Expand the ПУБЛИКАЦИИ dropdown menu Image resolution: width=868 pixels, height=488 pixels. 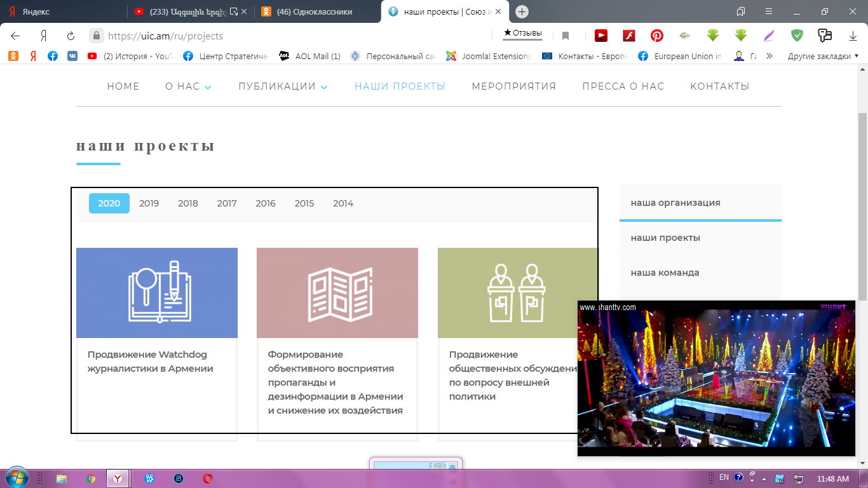[x=283, y=86]
